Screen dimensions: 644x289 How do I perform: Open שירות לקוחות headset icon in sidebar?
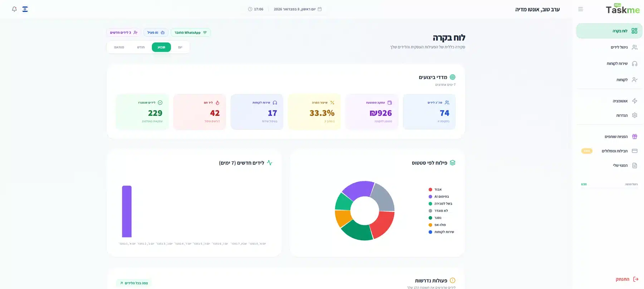click(634, 64)
